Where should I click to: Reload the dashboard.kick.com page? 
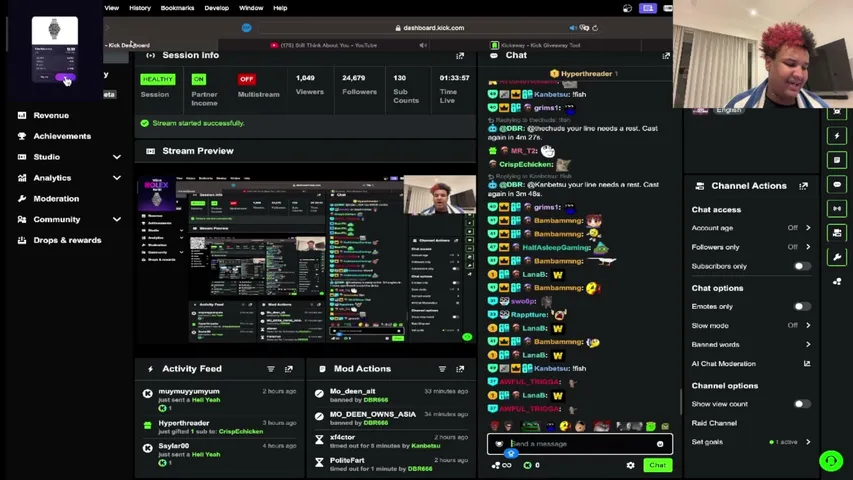coord(596,28)
